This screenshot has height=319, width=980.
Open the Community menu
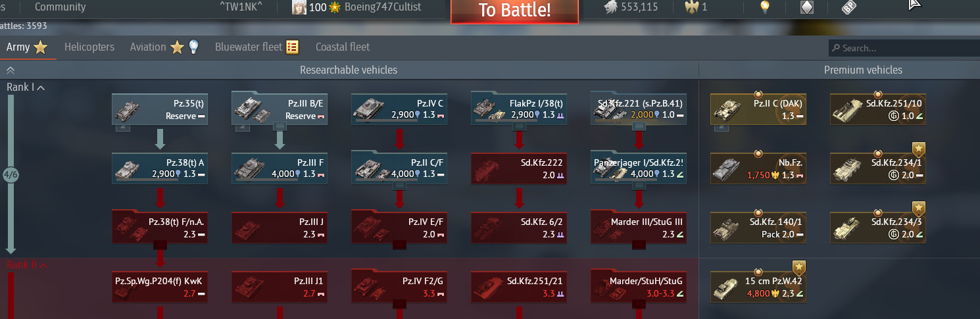60,7
